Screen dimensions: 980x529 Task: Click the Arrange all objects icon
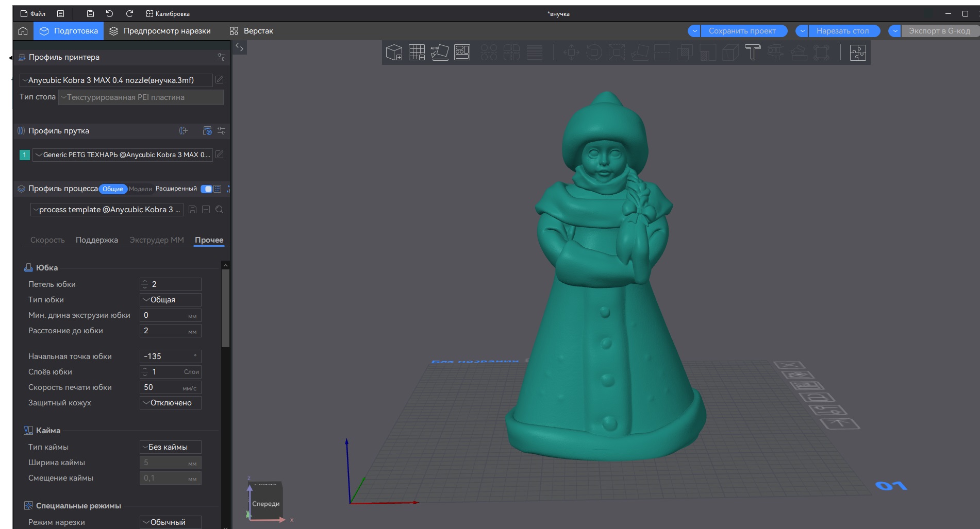[x=462, y=53]
